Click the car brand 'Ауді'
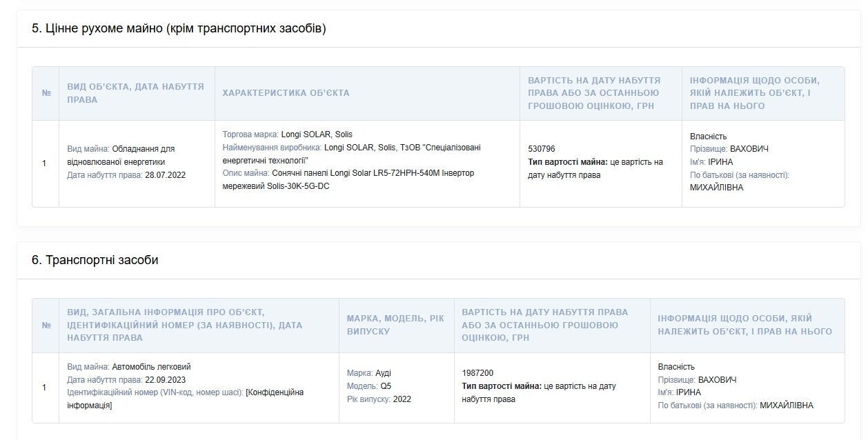This screenshot has height=440, width=868. pos(383,373)
